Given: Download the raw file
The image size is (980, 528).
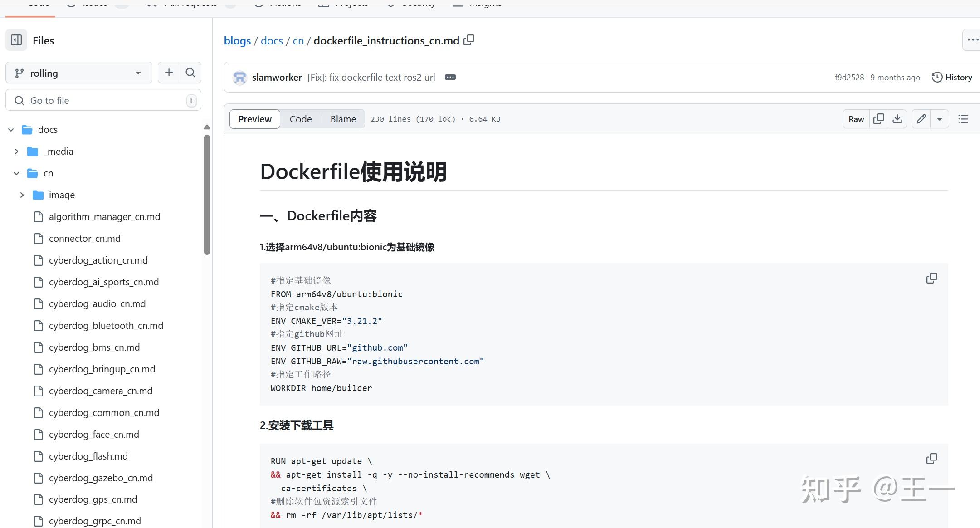Looking at the screenshot, I should [897, 118].
